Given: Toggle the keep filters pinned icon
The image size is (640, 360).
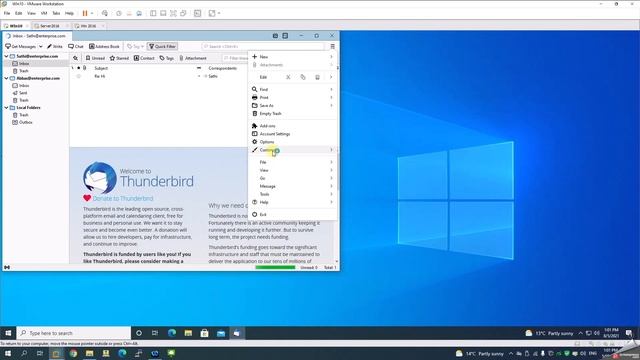Looking at the screenshot, I should pyautogui.click(x=76, y=58).
